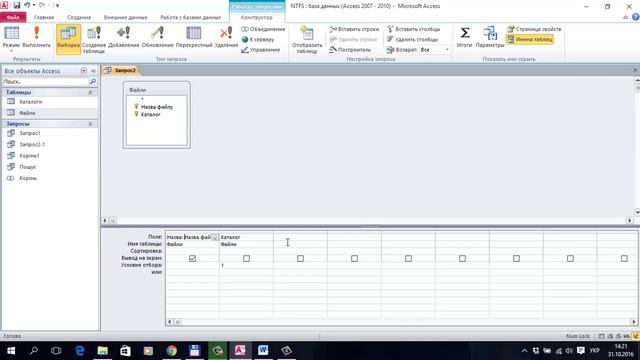Open navigation pane category dropdown arrow

pos(84,71)
